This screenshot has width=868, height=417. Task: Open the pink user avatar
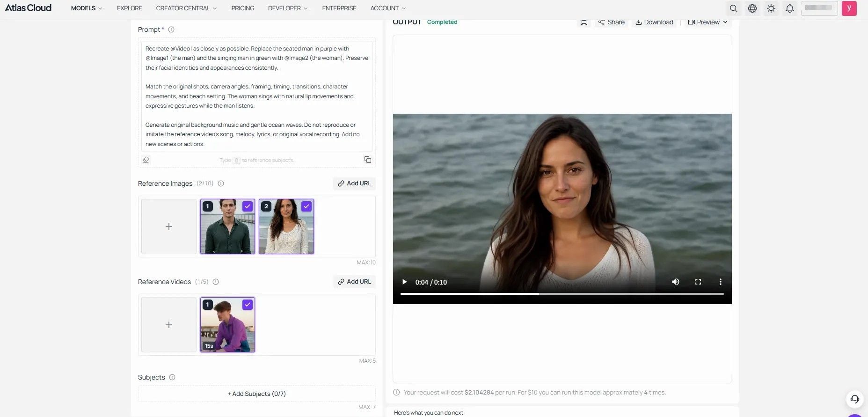(x=849, y=8)
